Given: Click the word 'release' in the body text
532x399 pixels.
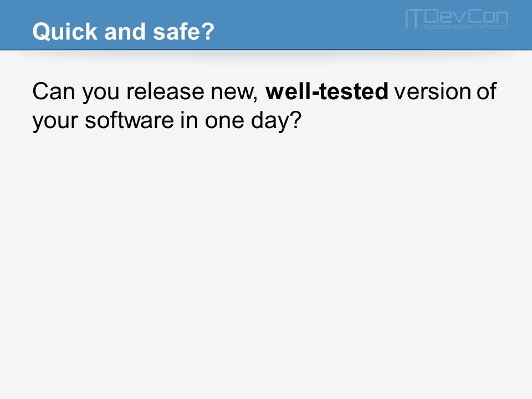Looking at the screenshot, I should tap(165, 91).
